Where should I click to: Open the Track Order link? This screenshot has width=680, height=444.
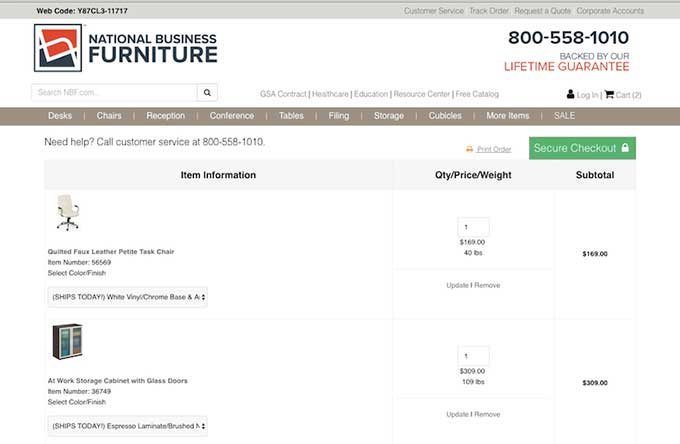coord(489,11)
